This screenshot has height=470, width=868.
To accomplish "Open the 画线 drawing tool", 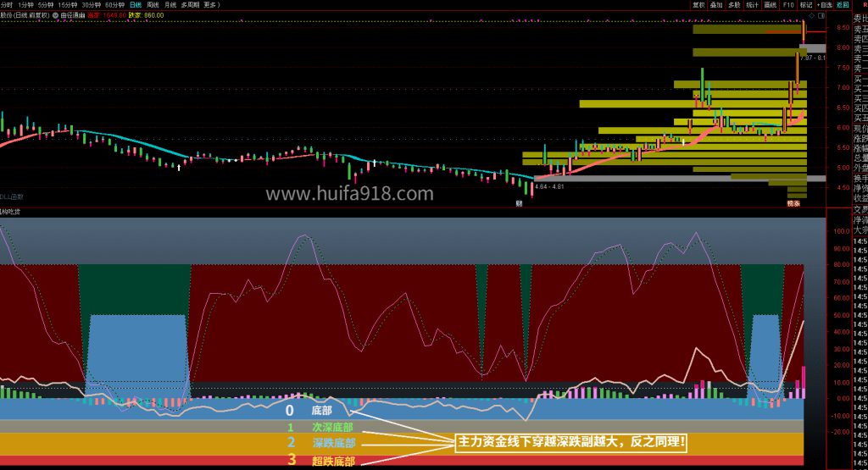I will [x=770, y=5].
